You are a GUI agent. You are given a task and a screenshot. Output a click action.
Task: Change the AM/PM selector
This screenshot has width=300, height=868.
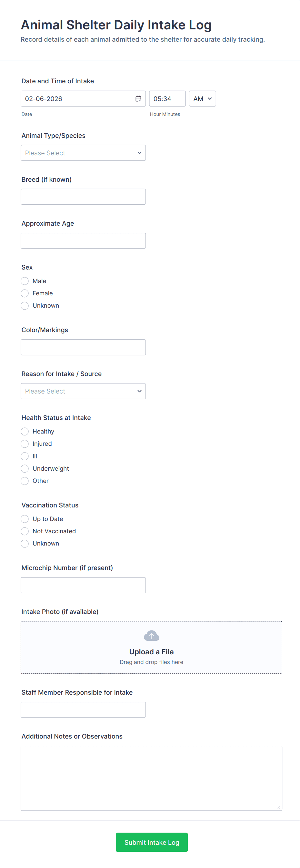(x=202, y=99)
